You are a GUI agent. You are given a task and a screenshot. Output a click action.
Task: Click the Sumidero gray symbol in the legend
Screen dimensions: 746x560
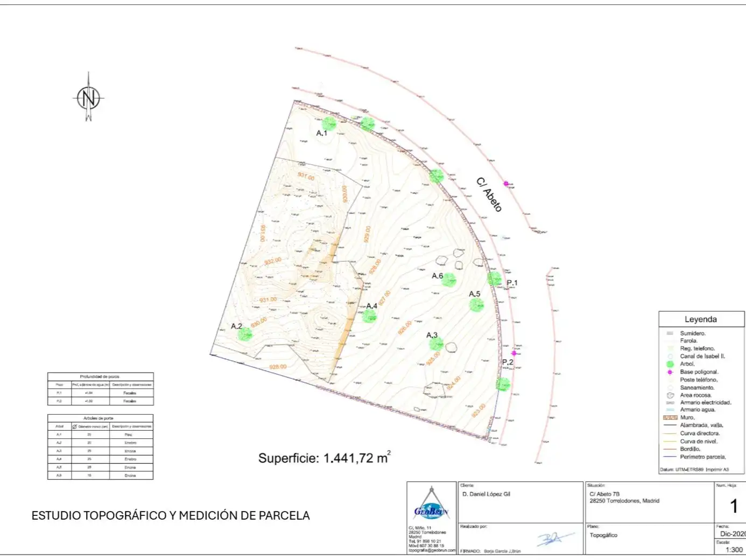point(670,333)
